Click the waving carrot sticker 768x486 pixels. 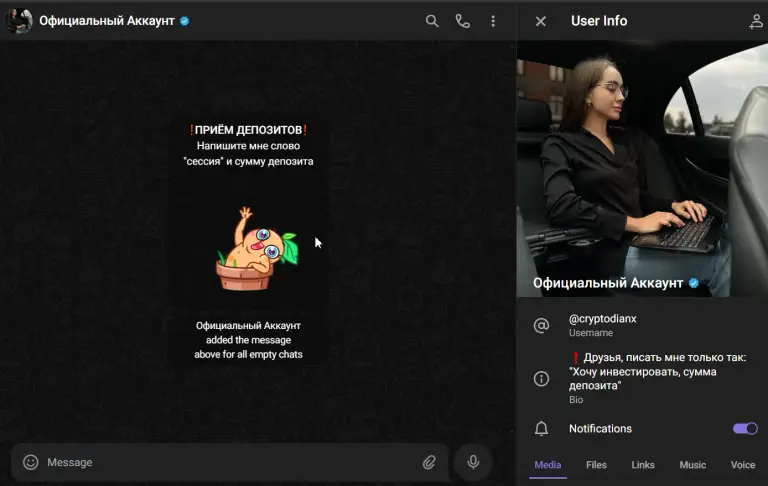pos(257,248)
